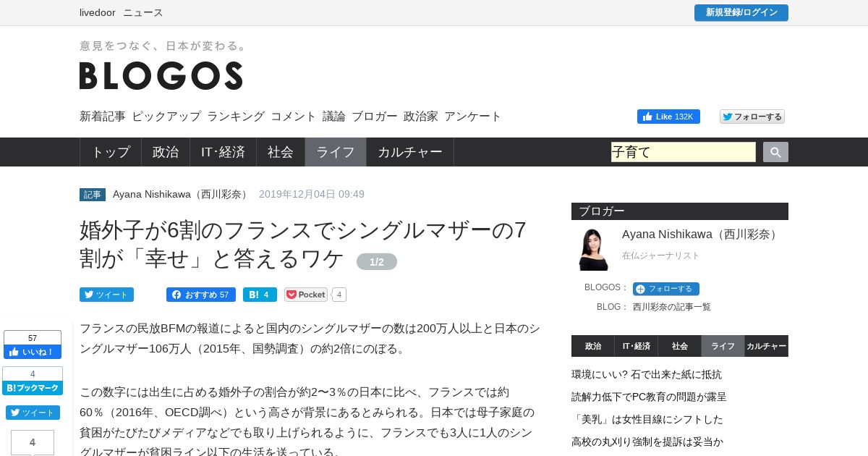This screenshot has width=868, height=456.
Task: Select ライフ in main category bar
Action: click(336, 152)
